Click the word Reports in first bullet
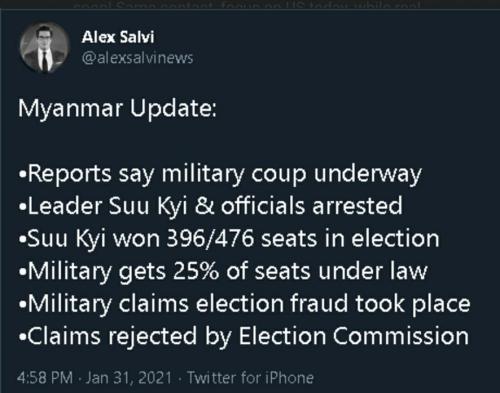Image resolution: width=500 pixels, height=393 pixels. [70, 174]
